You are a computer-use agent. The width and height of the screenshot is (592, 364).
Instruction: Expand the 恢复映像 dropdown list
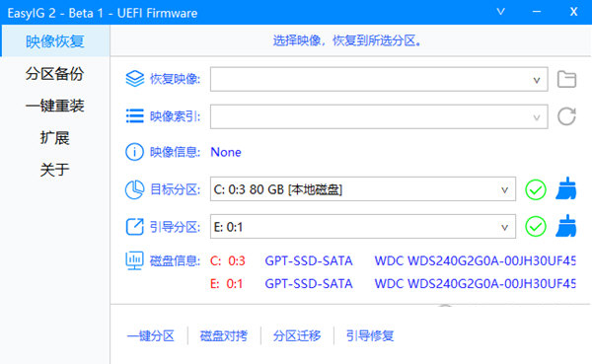536,80
